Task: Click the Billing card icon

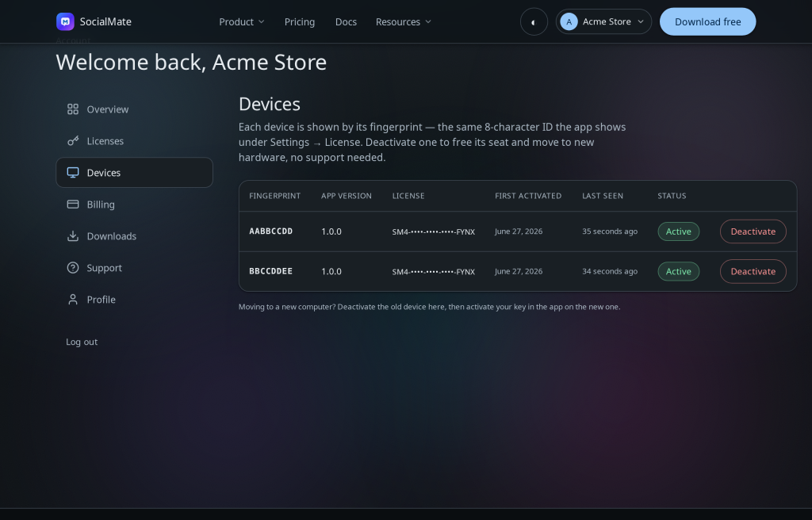Action: [x=73, y=204]
